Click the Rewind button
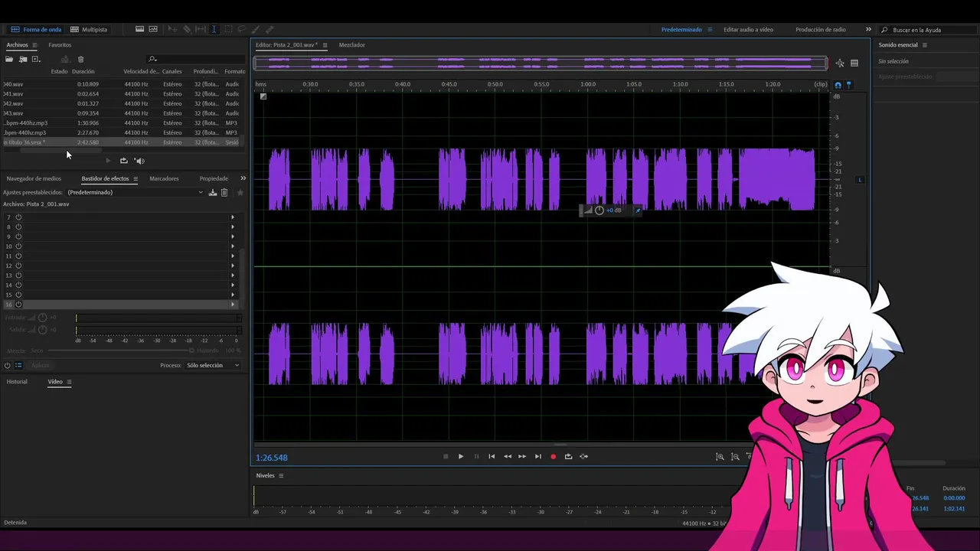This screenshot has height=551, width=980. [x=507, y=457]
